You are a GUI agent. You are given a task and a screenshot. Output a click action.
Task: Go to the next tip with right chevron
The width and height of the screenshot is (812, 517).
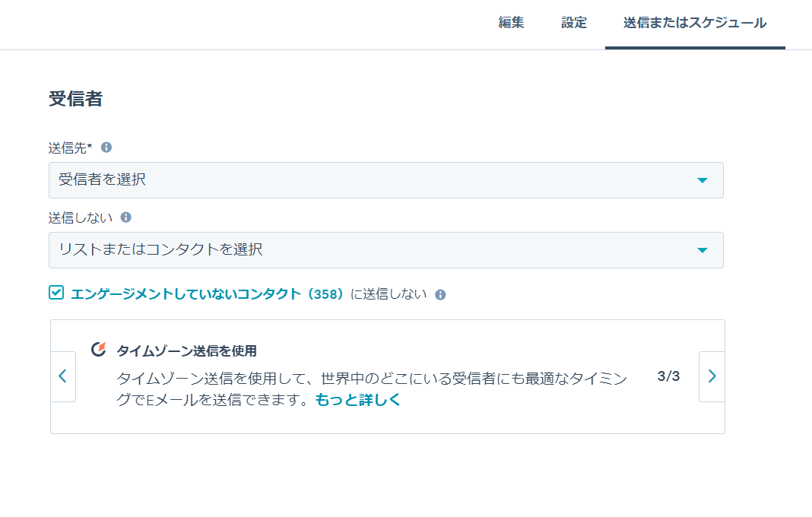tap(712, 376)
